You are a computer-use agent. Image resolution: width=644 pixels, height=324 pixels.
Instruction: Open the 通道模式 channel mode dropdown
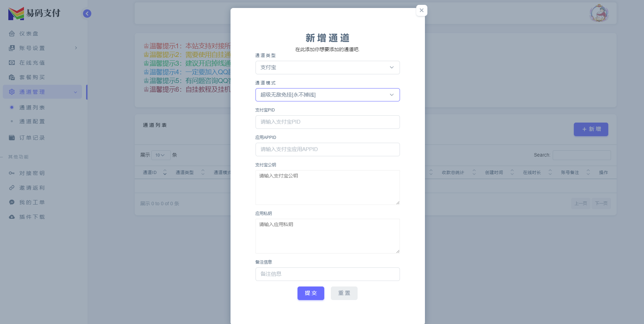click(x=327, y=94)
